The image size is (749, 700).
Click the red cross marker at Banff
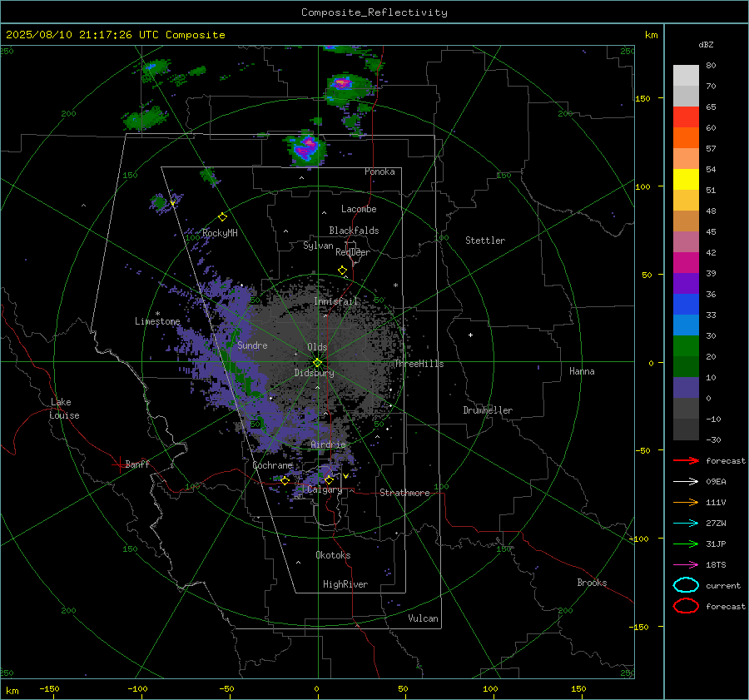point(119,464)
